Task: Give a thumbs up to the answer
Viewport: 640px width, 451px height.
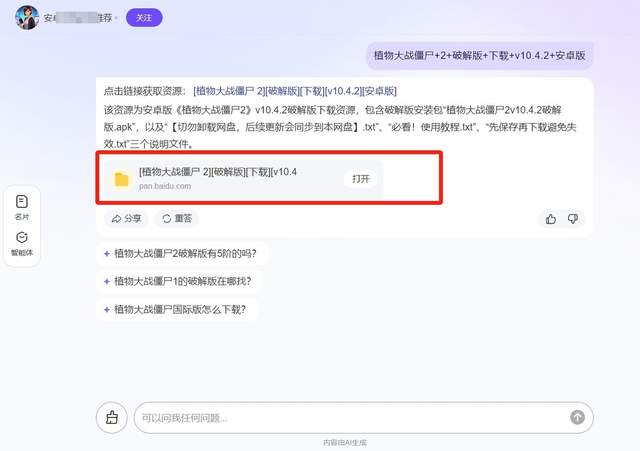Action: tap(551, 219)
